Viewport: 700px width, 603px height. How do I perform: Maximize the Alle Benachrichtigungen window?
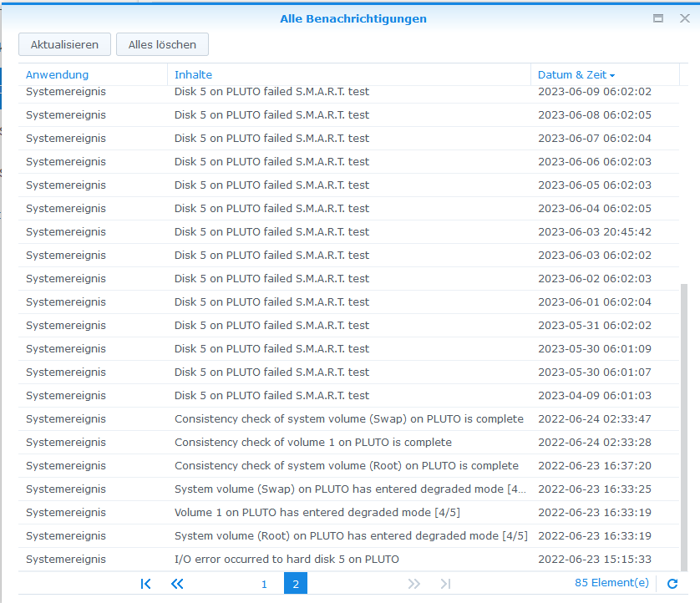coord(658,18)
